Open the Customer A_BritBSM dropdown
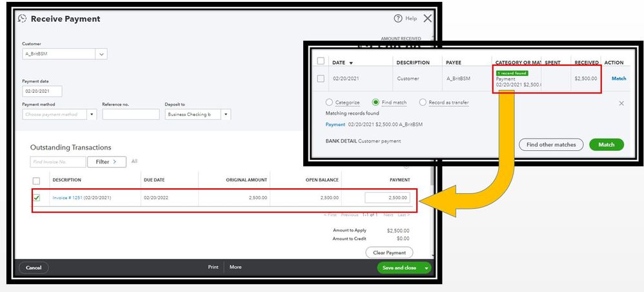 pos(101,54)
